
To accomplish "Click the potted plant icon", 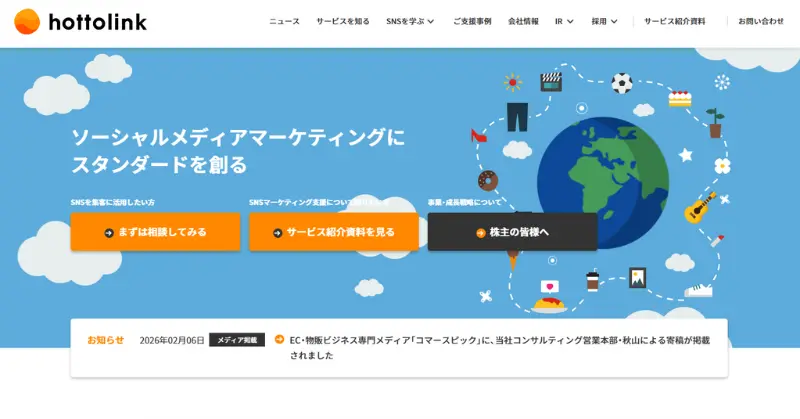I will tap(715, 123).
